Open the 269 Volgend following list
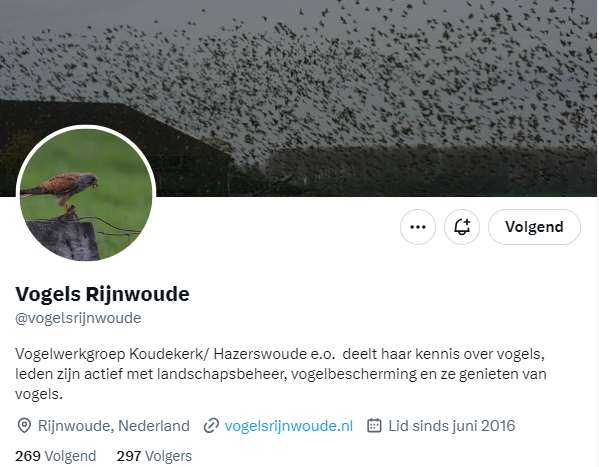599x467 pixels. pyautogui.click(x=55, y=456)
